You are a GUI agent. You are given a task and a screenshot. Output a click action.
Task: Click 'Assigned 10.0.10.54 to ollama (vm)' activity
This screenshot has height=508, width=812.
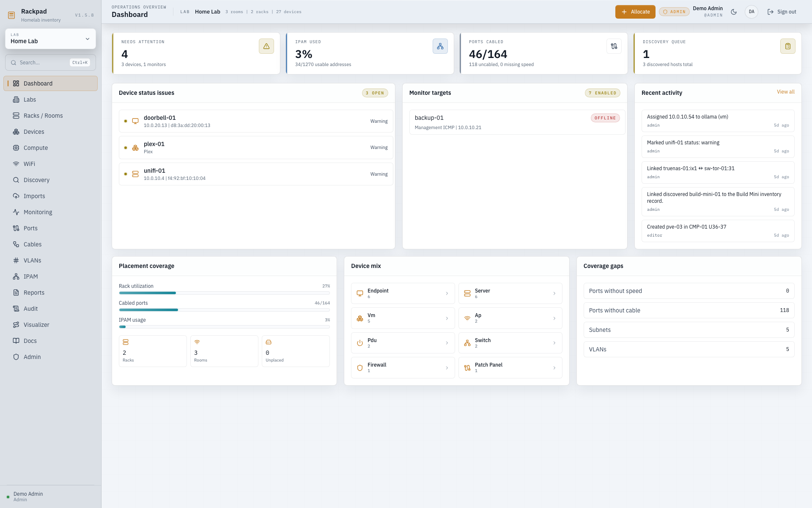click(x=718, y=121)
